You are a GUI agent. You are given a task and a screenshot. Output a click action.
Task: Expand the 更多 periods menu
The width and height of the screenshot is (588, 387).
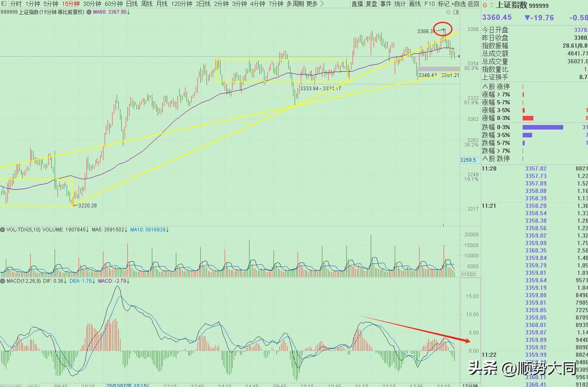tap(315, 4)
